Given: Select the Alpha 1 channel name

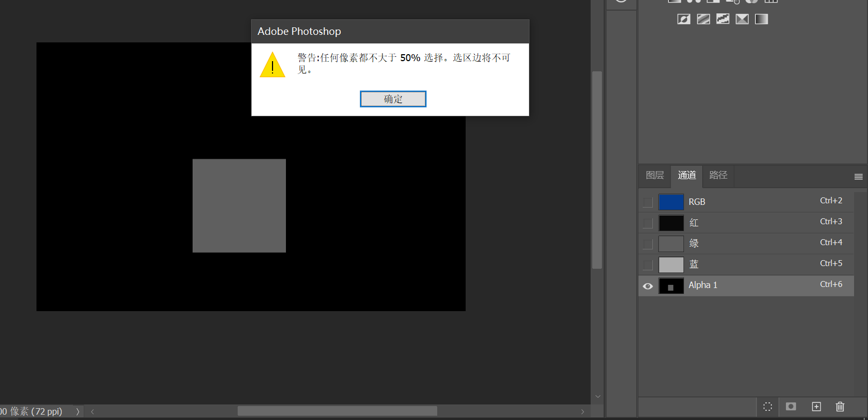Looking at the screenshot, I should click(703, 285).
